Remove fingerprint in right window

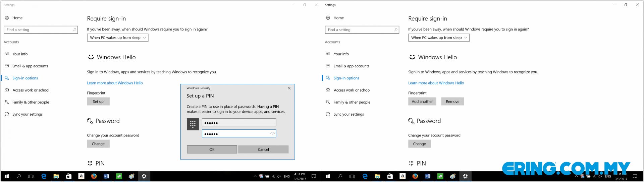point(452,102)
